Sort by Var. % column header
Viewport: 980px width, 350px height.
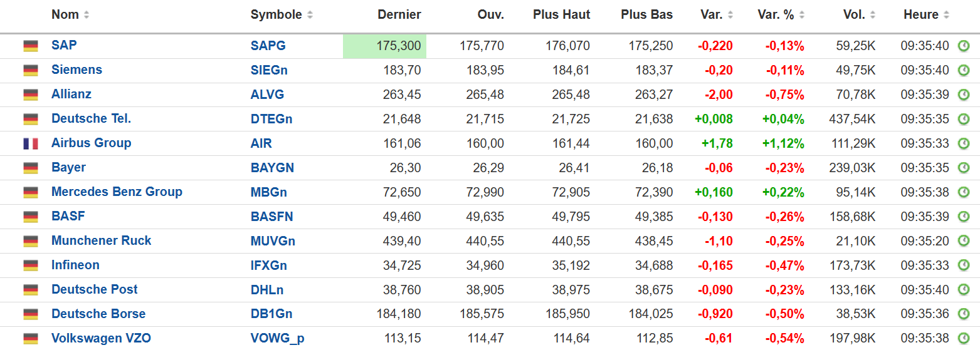(781, 15)
